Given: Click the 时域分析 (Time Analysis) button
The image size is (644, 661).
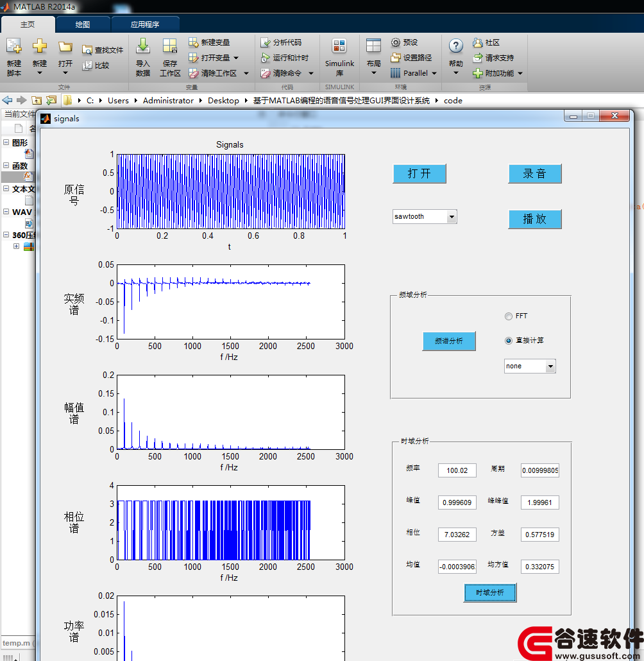Looking at the screenshot, I should tap(490, 593).
